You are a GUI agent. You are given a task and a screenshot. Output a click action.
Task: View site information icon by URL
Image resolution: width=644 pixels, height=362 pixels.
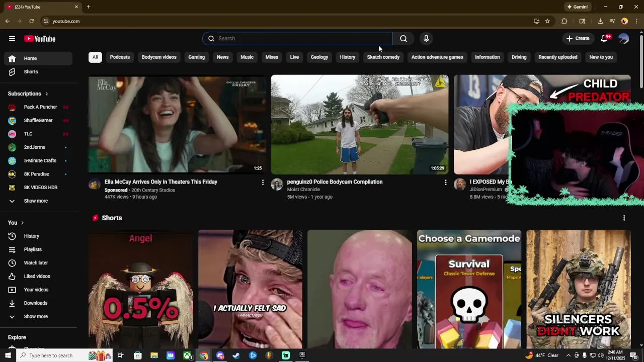[x=46, y=21]
